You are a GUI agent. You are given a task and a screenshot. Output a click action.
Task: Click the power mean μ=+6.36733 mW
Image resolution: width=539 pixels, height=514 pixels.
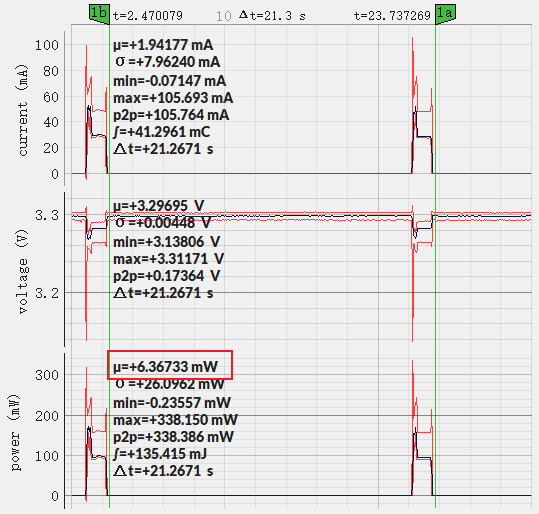(166, 367)
